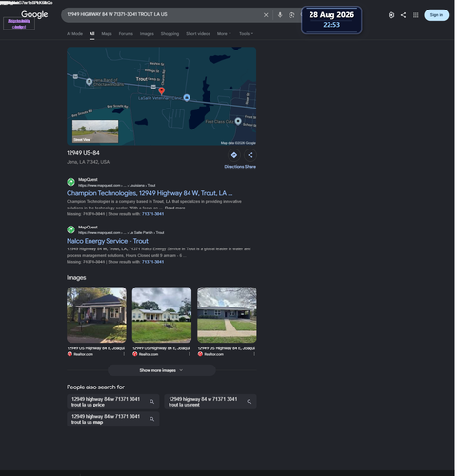
Task: Click the red map pin marker
Action: pos(163,91)
